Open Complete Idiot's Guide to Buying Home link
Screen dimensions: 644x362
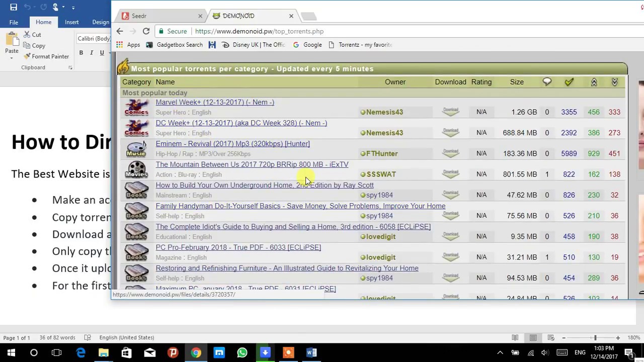click(293, 227)
